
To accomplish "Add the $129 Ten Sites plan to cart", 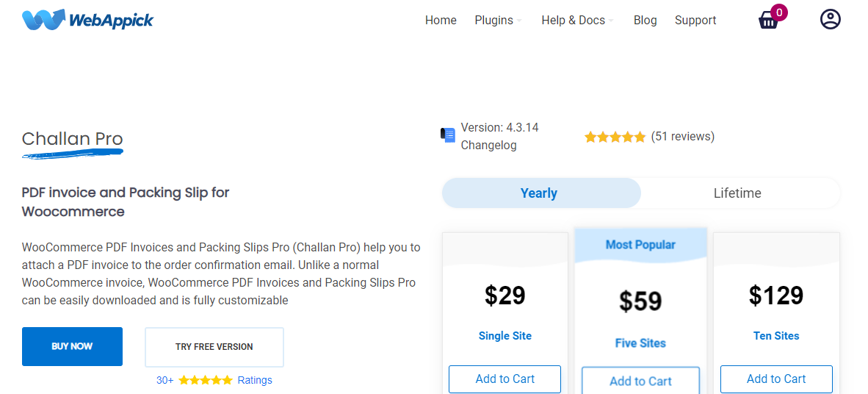I will [776, 379].
